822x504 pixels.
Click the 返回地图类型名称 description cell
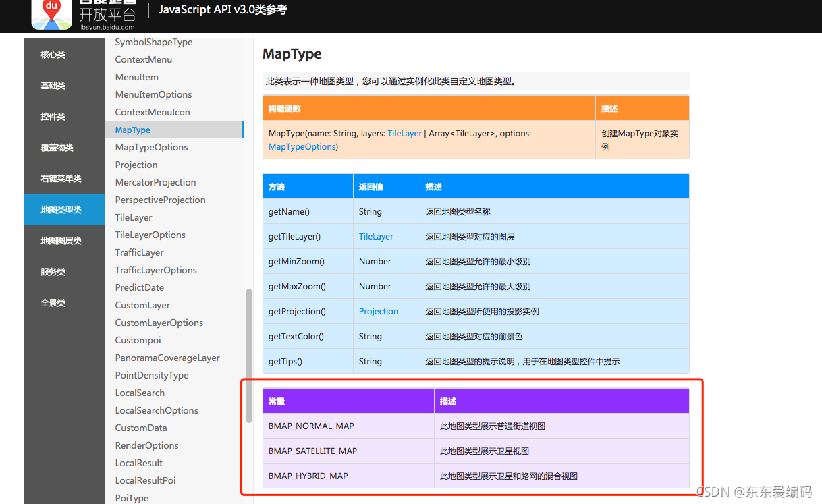555,211
